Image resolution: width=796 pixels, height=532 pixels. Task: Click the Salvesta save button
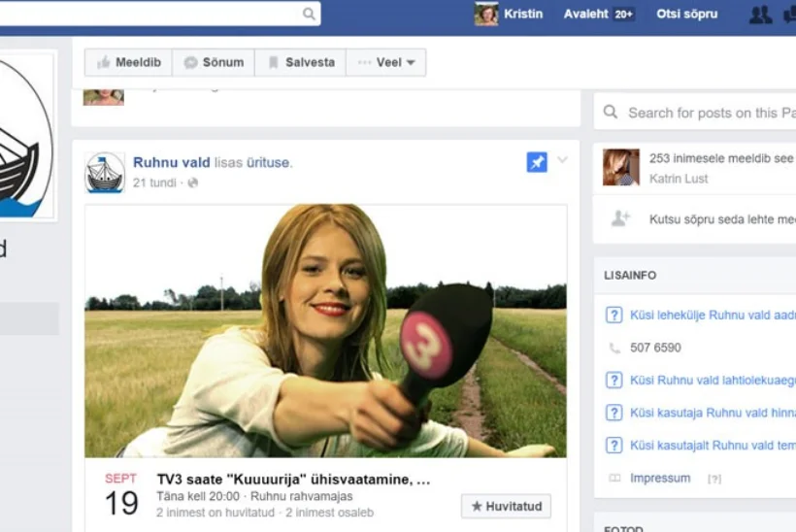click(x=301, y=62)
